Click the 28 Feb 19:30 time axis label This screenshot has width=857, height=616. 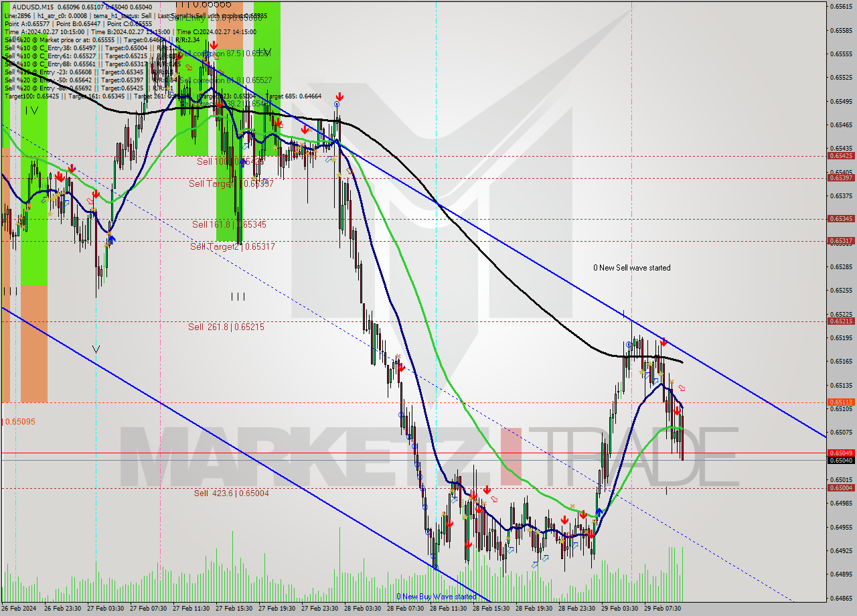tap(534, 609)
